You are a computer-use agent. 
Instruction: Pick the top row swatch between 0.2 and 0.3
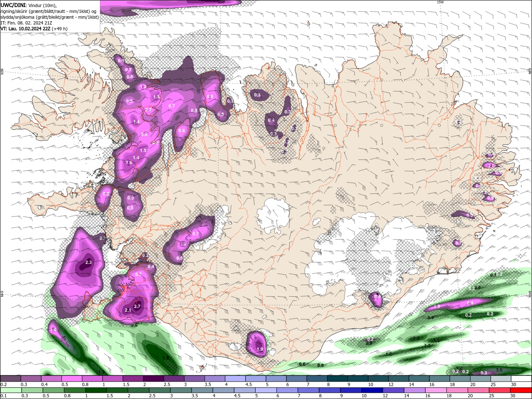10,379
